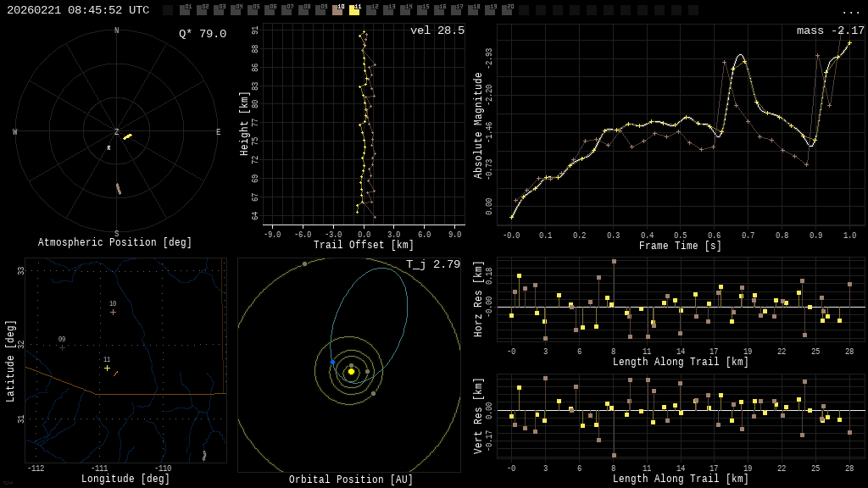Click the N compass label on polar plot

click(x=116, y=30)
